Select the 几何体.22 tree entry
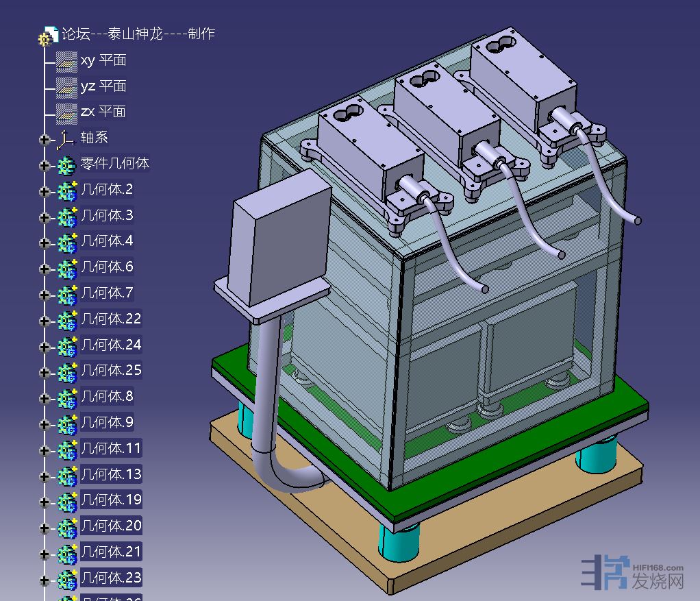Viewport: 700px width, 601px height. (x=110, y=319)
